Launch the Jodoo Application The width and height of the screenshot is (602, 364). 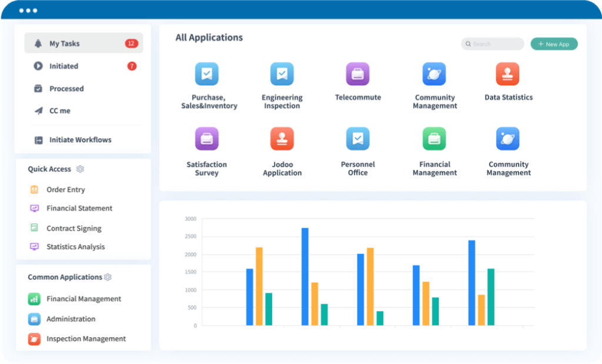tap(282, 139)
